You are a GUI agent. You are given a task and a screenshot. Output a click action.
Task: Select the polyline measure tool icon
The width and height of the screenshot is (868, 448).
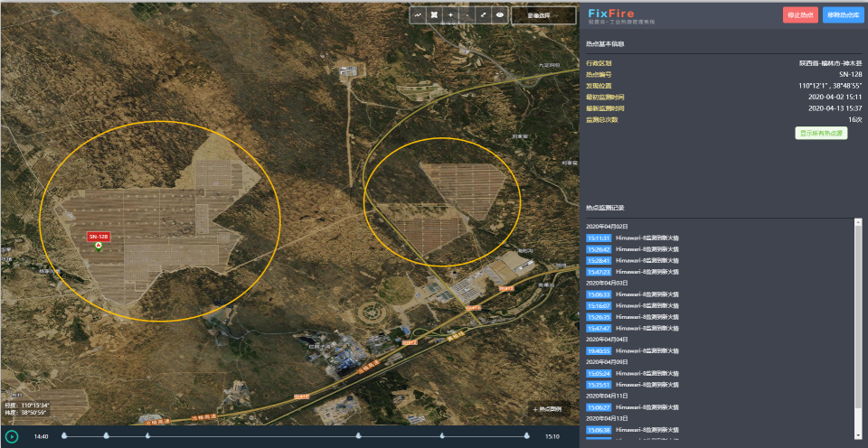[418, 15]
